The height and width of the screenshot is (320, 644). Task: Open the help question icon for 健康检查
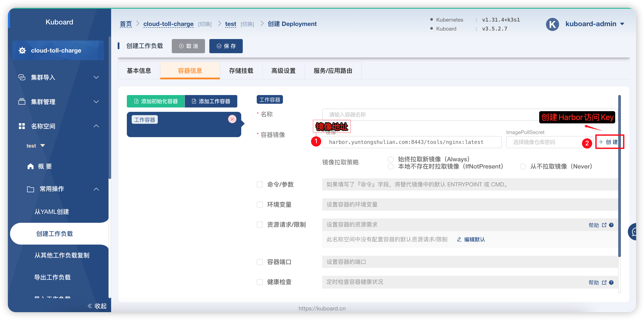[611, 283]
